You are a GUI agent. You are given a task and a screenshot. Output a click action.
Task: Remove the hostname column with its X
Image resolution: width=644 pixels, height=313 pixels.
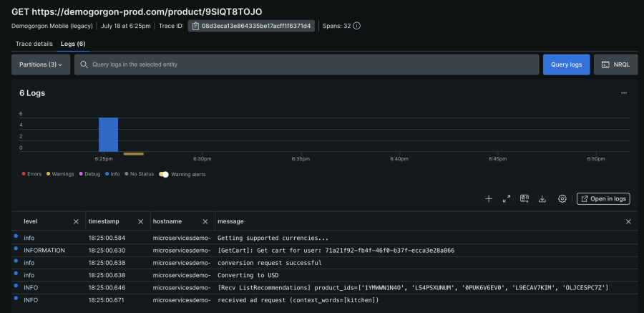pyautogui.click(x=205, y=222)
